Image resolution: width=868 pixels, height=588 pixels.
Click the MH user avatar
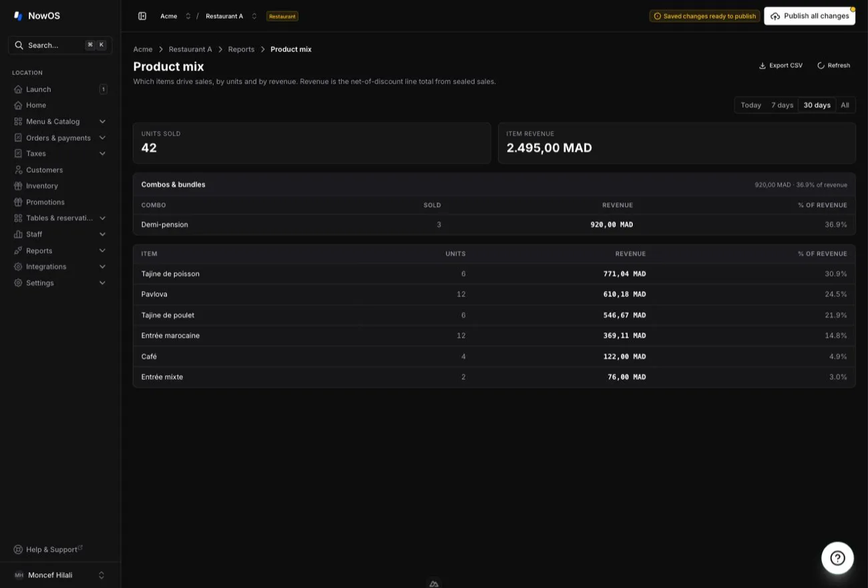pyautogui.click(x=19, y=575)
